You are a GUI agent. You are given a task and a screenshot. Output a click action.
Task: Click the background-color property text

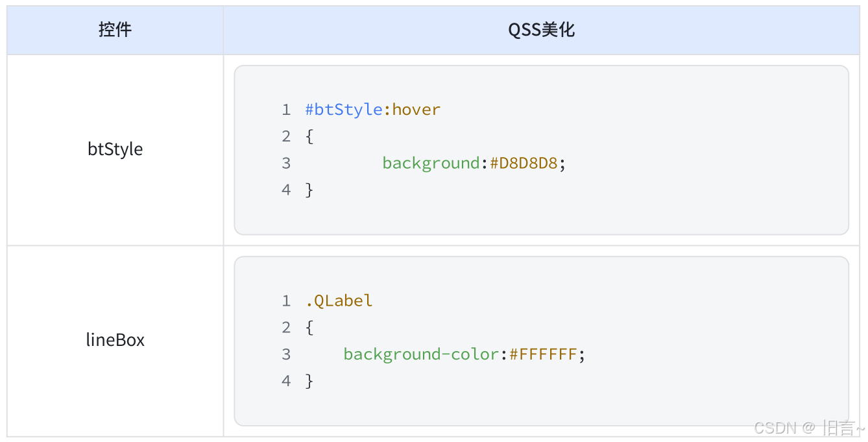(421, 354)
